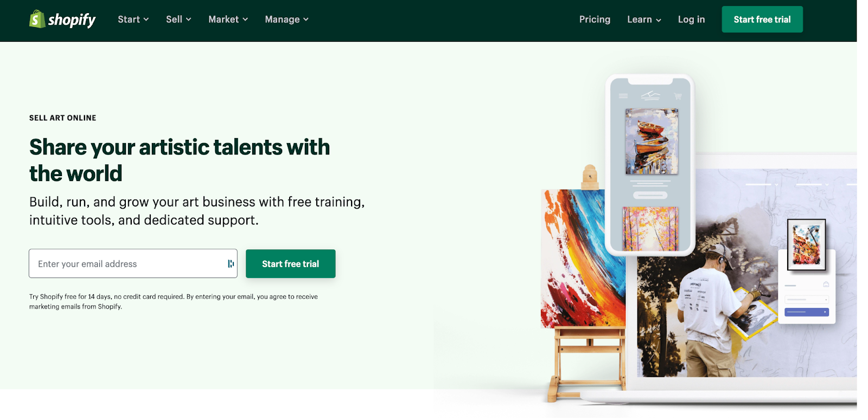Expand the Market navigation menu
The height and width of the screenshot is (420, 868).
coord(228,20)
